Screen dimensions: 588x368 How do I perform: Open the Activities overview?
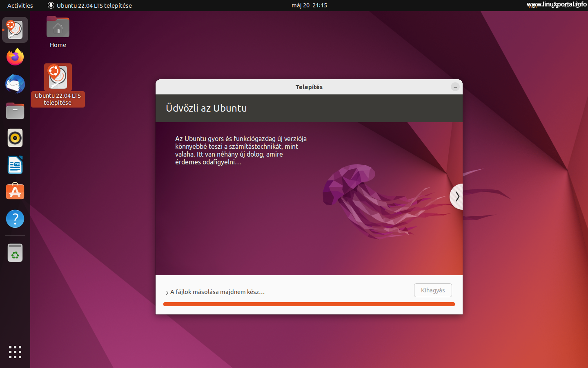(x=20, y=5)
